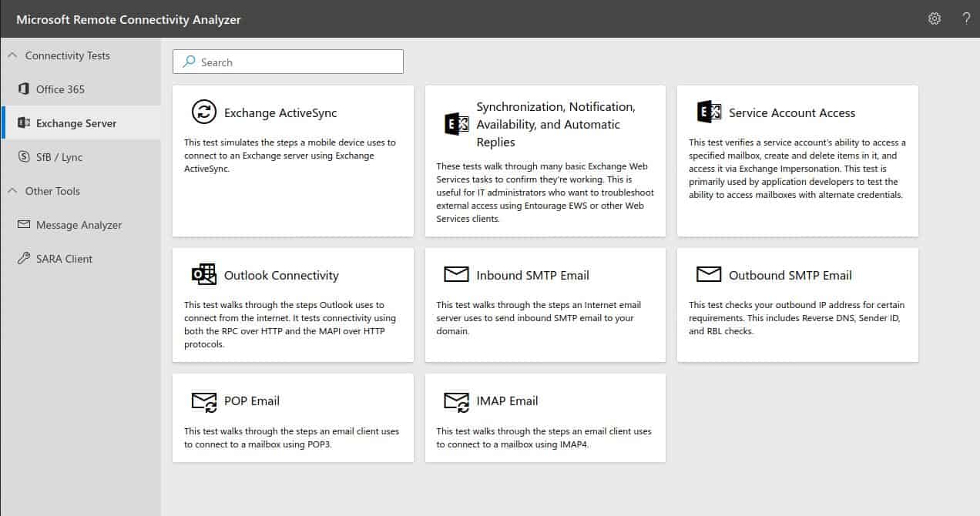
Task: Click the Outlook Connectivity icon
Action: (x=204, y=274)
